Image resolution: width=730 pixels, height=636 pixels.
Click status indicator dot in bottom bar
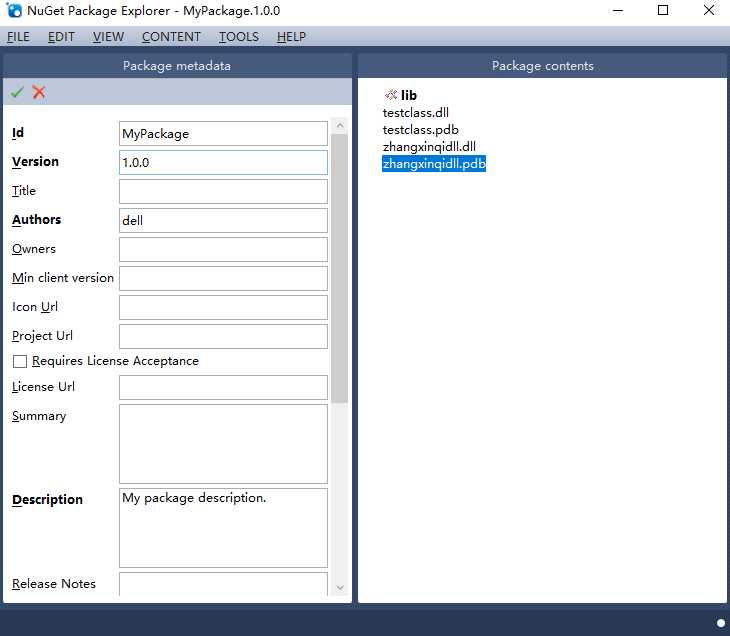click(721, 623)
